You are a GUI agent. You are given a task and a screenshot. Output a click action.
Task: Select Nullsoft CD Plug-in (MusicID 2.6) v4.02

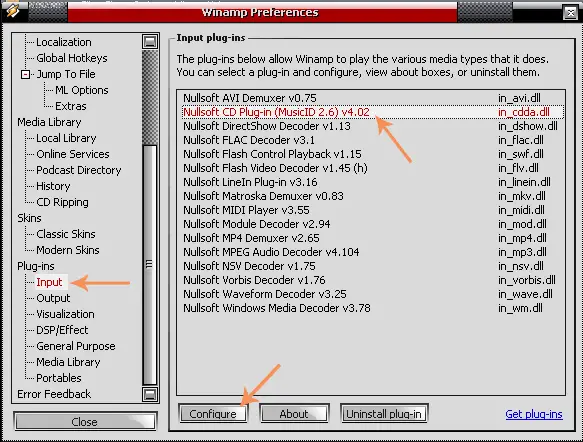(373, 112)
